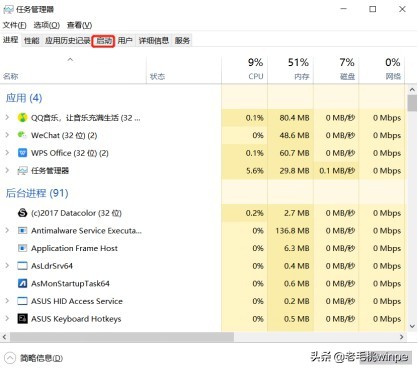Image resolution: width=418 pixels, height=372 pixels.
Task: Switch to the 进程 tab
Action: pyautogui.click(x=10, y=40)
